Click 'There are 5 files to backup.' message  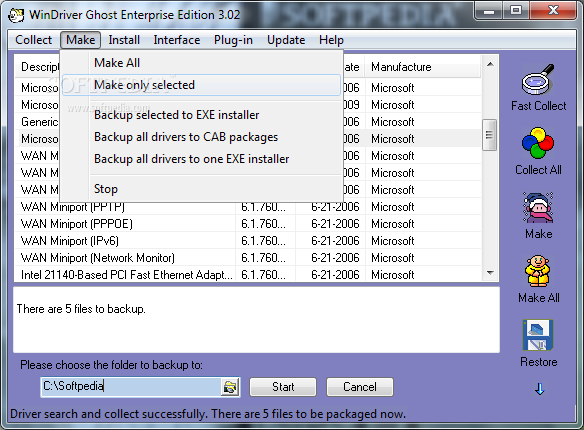[81, 309]
